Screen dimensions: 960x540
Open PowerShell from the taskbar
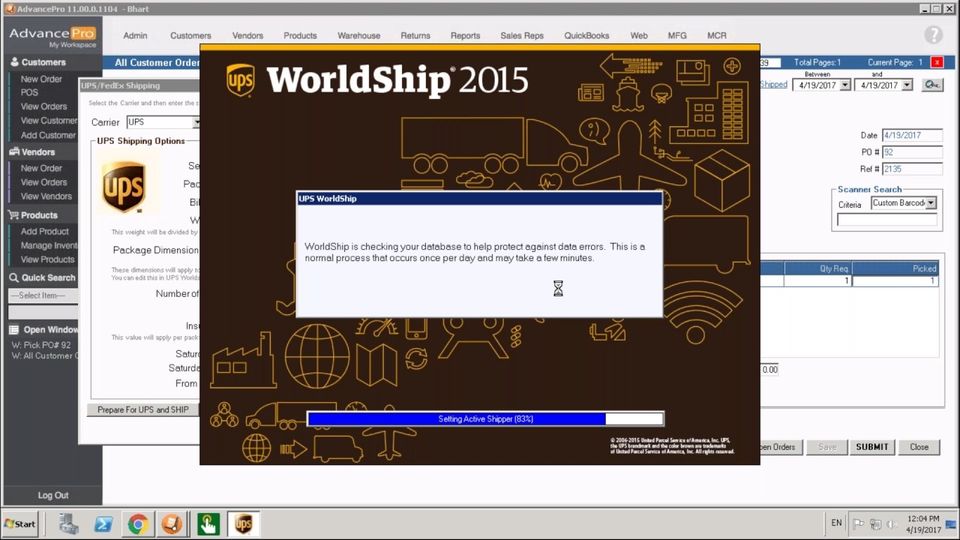[103, 524]
